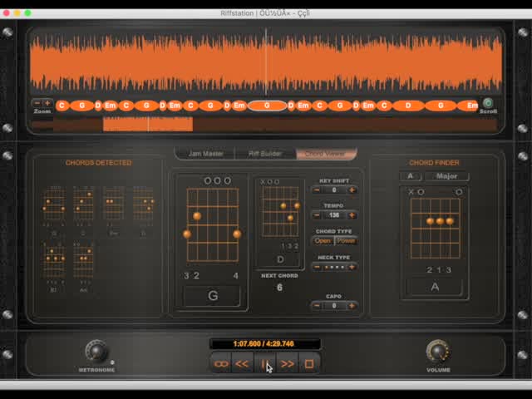Increase the Capo value
Viewport: 532px width, 399px height.
352,306
